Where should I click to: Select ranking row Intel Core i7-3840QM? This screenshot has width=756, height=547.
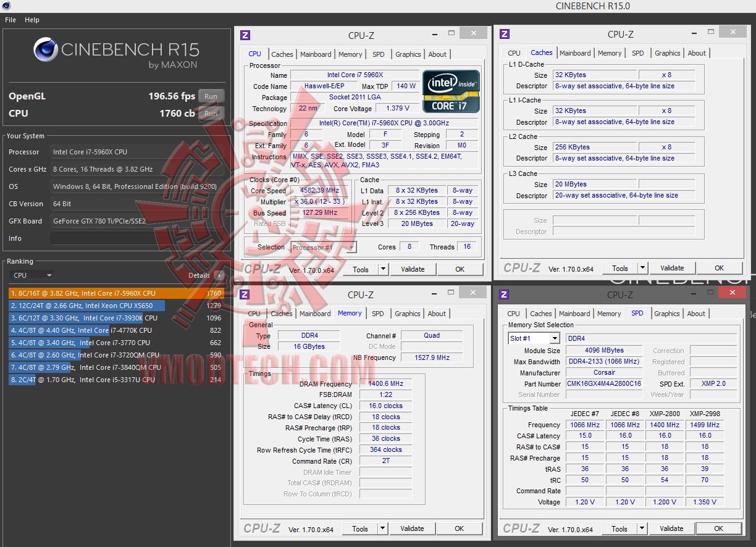click(116, 367)
